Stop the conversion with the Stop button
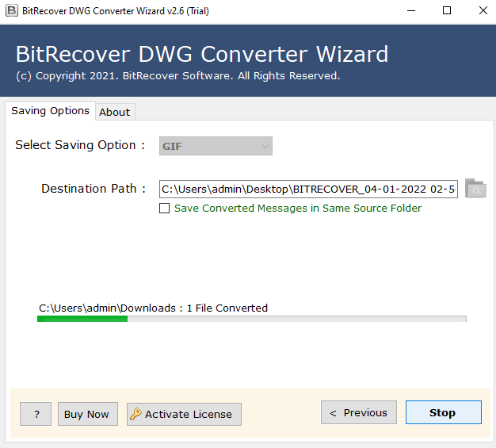 (444, 412)
